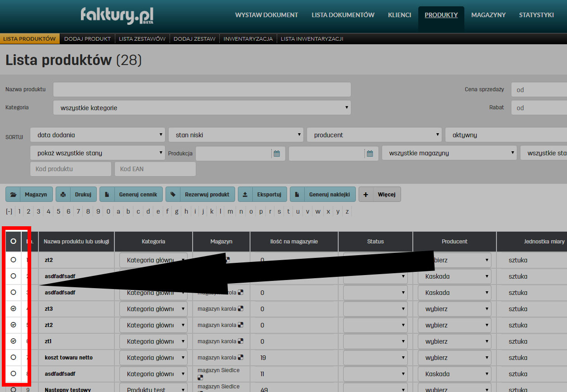This screenshot has height=392, width=567.
Task: Click the checkered warehouse icon in zt3 row
Action: pyautogui.click(x=241, y=309)
